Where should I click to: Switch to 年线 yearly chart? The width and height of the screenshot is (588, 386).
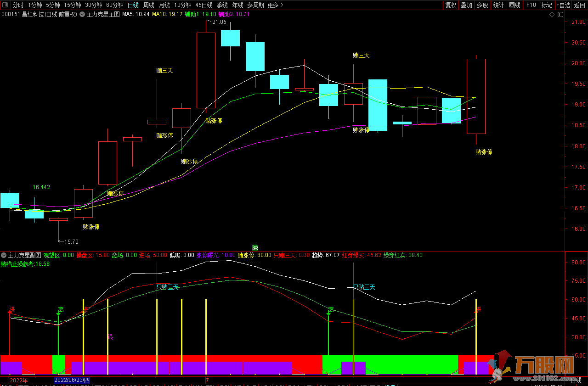(x=237, y=5)
